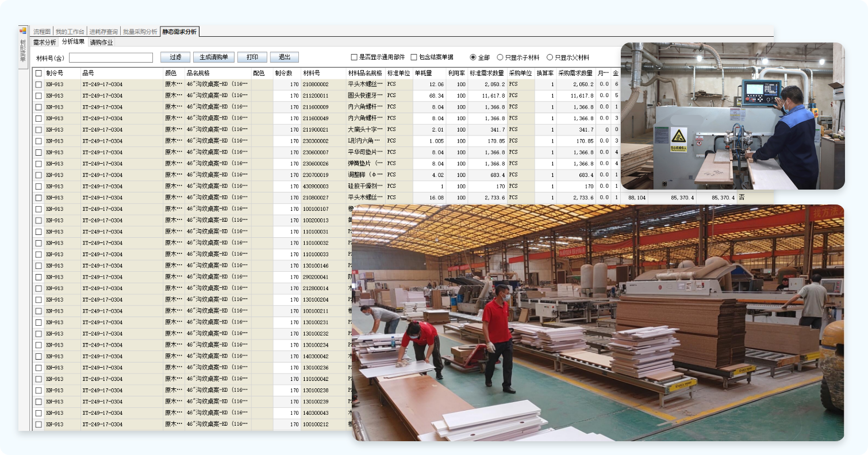Choose the 只显示父材料 radio option
This screenshot has width=868, height=455.
click(550, 57)
